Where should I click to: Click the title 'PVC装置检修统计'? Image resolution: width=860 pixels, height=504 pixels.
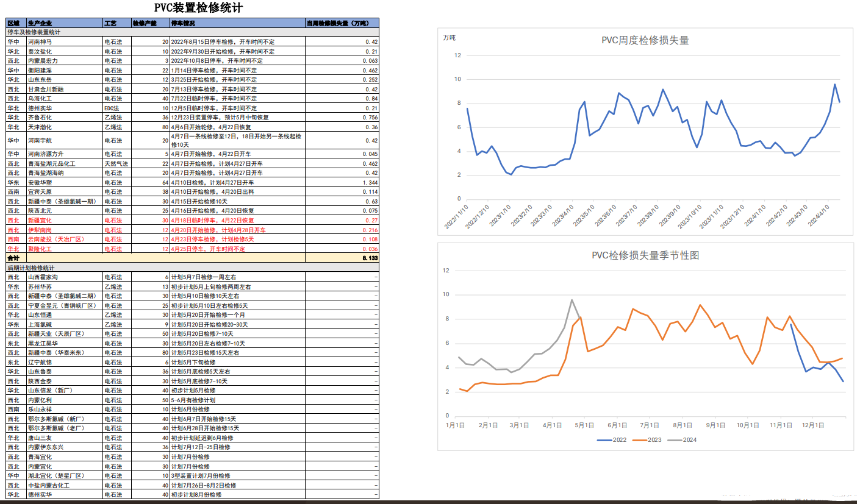(x=198, y=8)
